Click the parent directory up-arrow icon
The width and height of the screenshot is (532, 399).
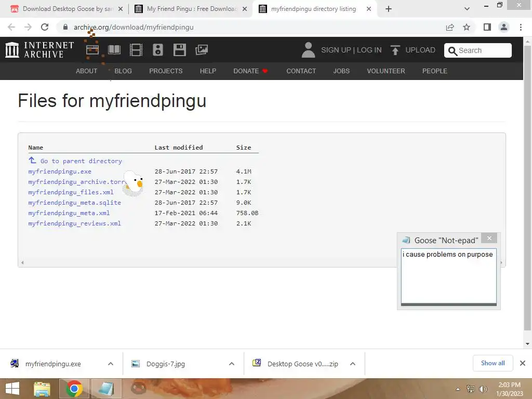point(32,160)
